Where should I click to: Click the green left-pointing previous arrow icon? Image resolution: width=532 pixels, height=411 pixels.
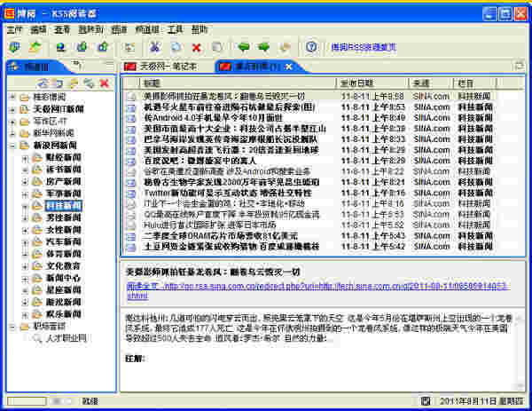(x=243, y=47)
